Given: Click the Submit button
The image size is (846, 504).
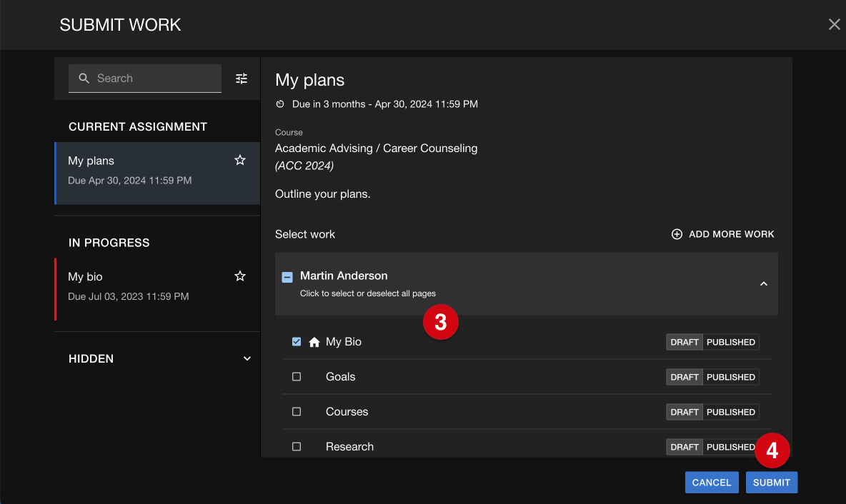Looking at the screenshot, I should point(772,483).
